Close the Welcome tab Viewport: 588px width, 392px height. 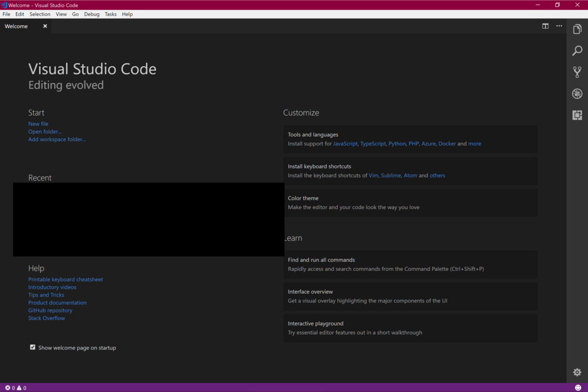(45, 26)
